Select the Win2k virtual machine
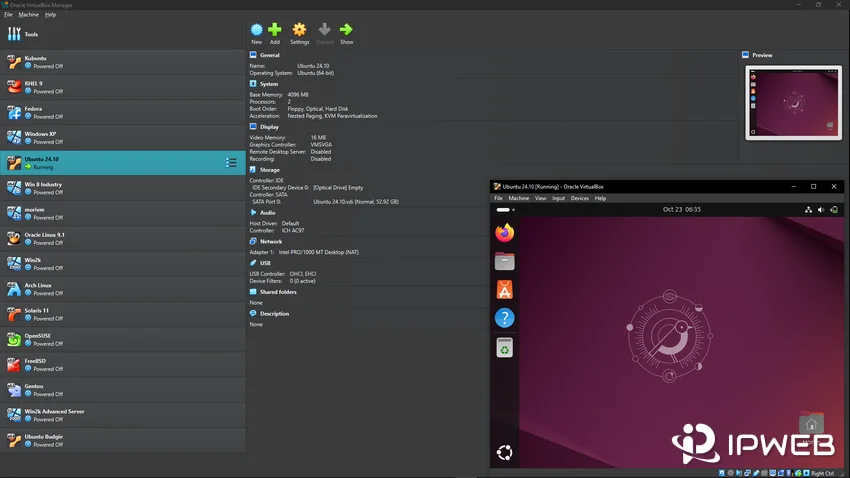This screenshot has width=850, height=478. [x=123, y=263]
